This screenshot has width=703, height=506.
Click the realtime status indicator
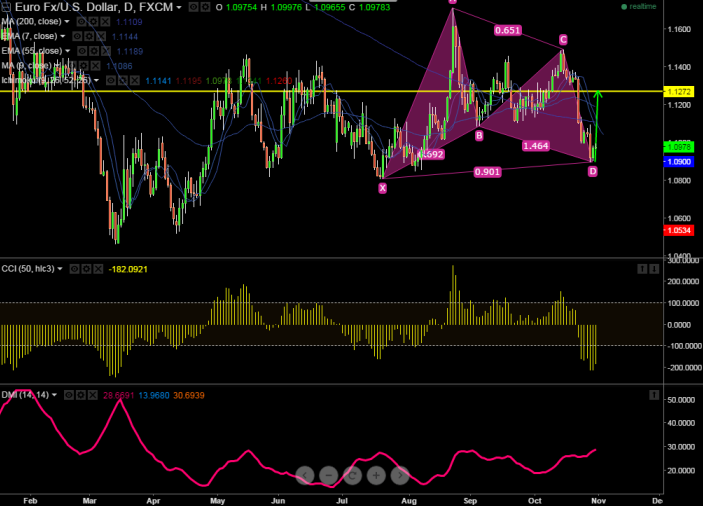[x=639, y=7]
